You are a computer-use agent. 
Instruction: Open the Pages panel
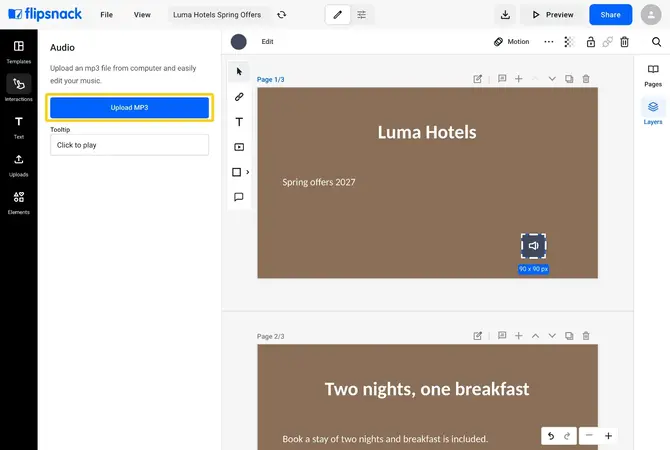pos(653,76)
